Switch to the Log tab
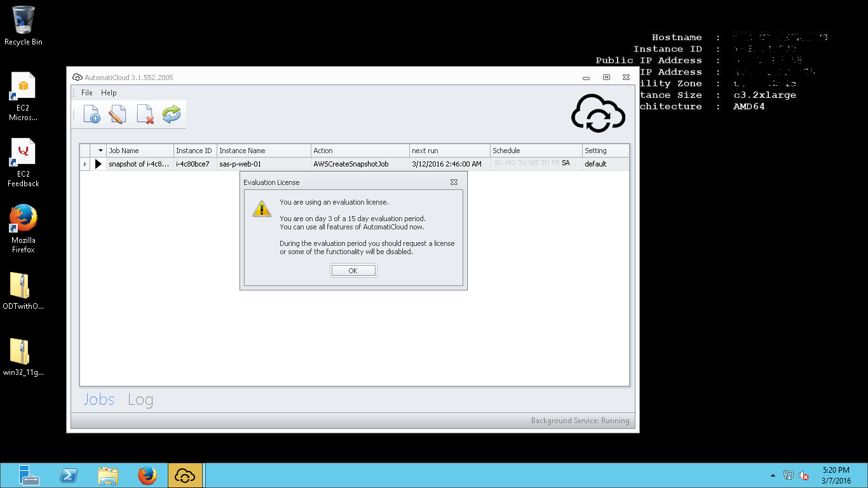The width and height of the screenshot is (868, 488). click(140, 400)
